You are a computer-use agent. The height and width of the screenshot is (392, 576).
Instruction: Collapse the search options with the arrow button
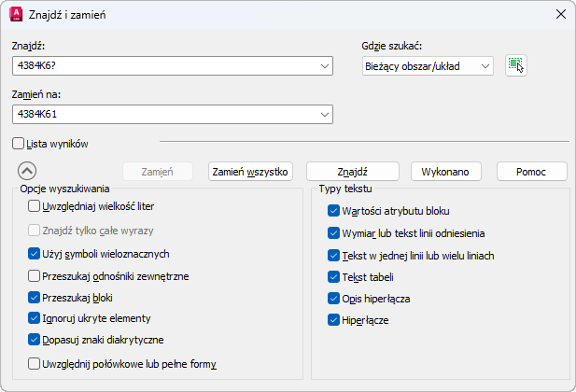[x=27, y=171]
